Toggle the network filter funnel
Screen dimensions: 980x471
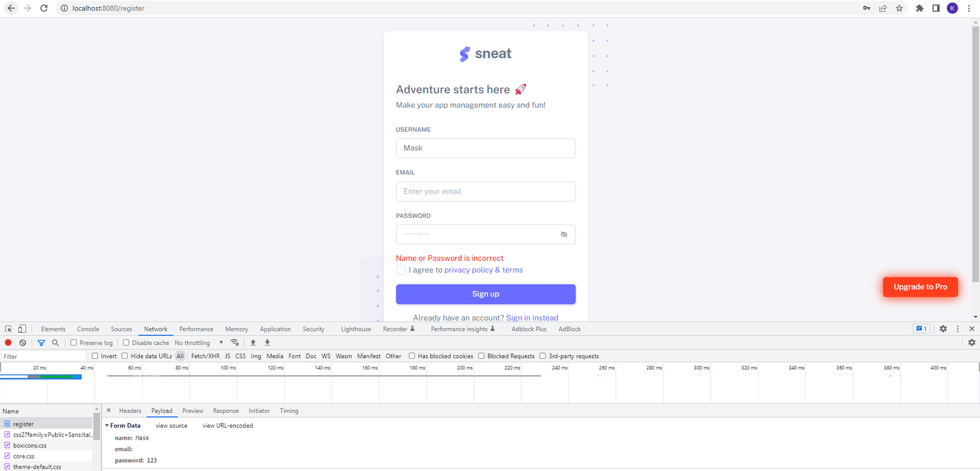[x=41, y=343]
